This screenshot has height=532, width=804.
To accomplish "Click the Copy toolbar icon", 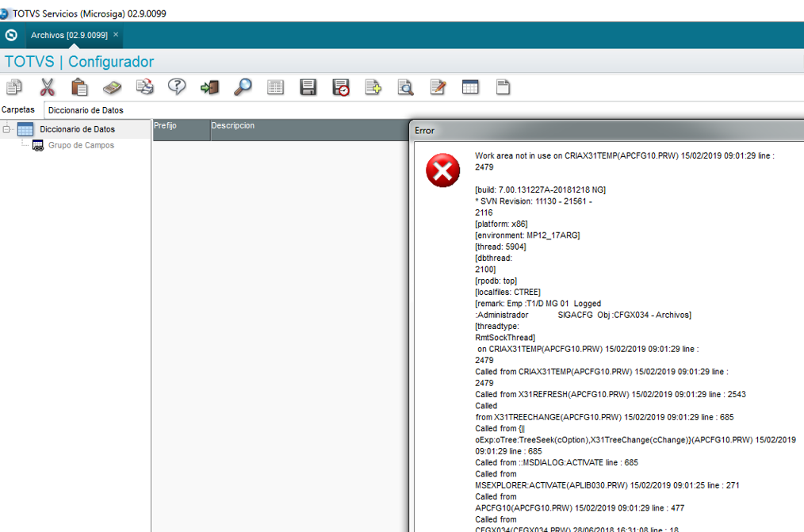I will coord(13,87).
